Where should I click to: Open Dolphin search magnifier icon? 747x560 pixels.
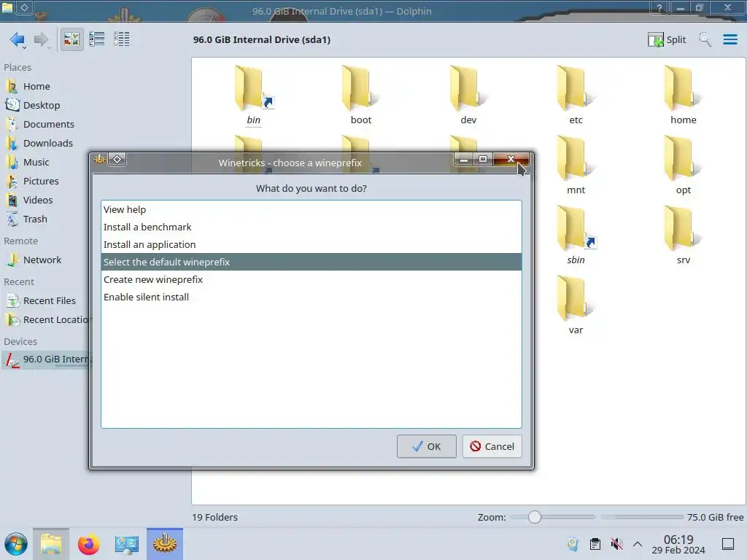tap(705, 39)
